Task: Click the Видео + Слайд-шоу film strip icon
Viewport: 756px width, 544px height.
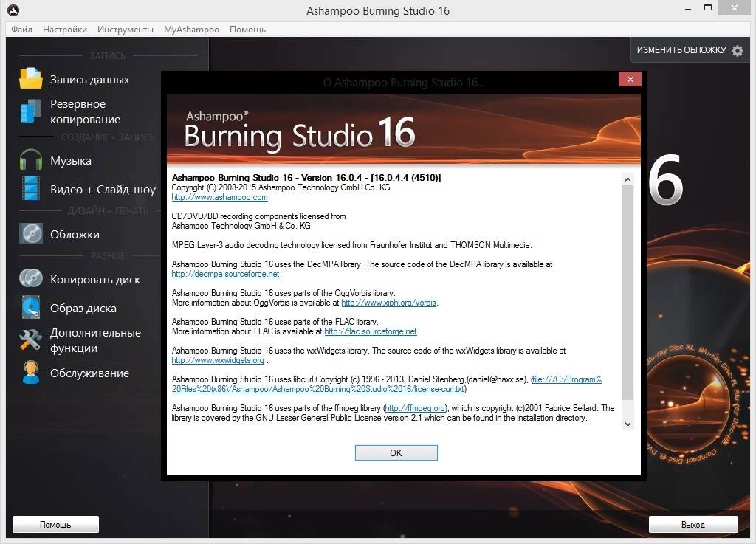Action: 31,188
